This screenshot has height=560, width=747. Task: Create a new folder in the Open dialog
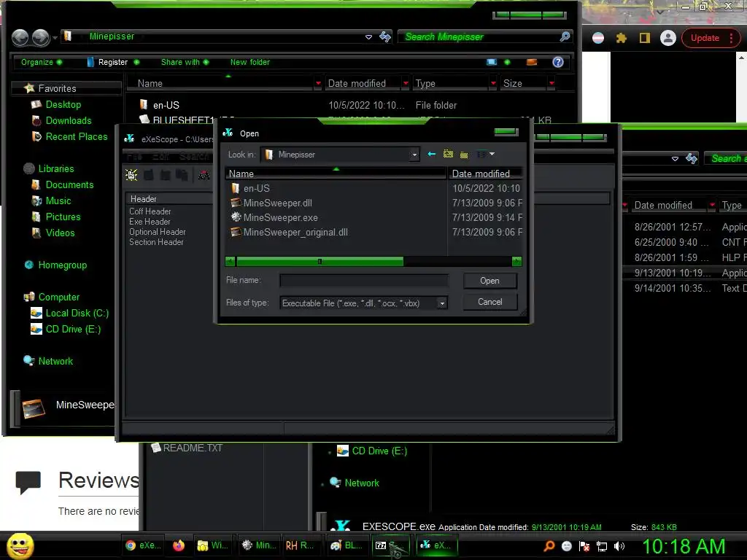point(464,155)
